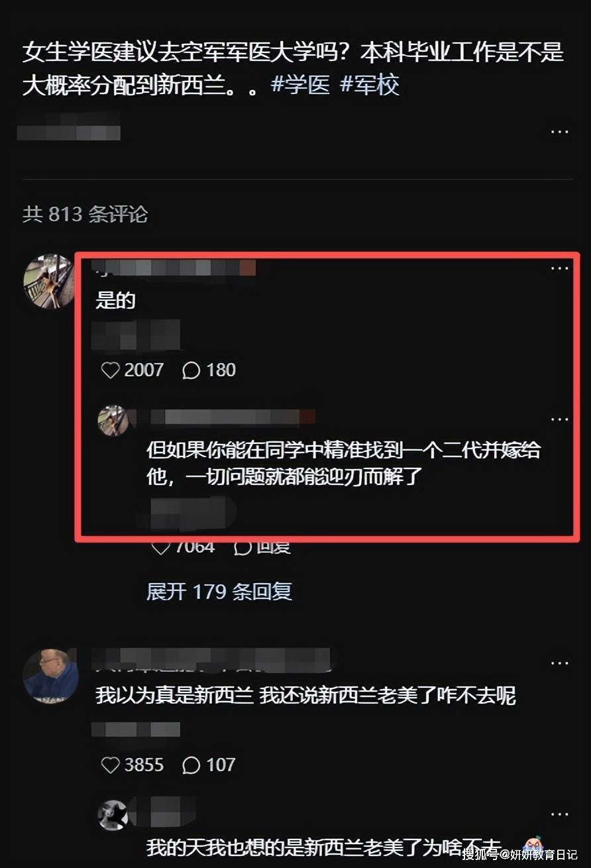
Task: Select the "共 813 条评论" comment count header
Action: (x=85, y=214)
